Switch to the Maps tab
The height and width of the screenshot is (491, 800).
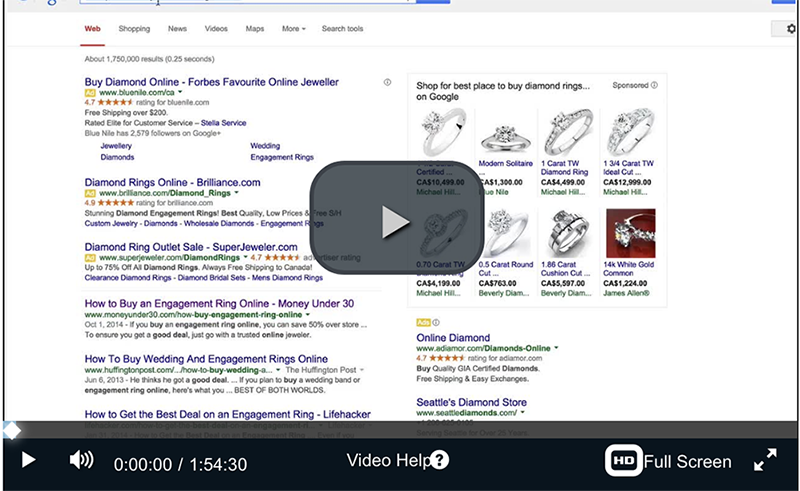(x=255, y=29)
